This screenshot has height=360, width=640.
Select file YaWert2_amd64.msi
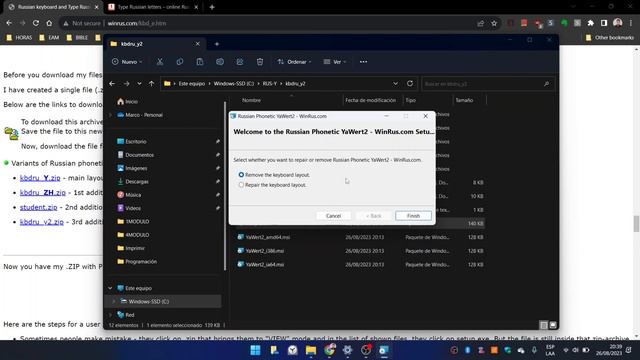coord(267,237)
